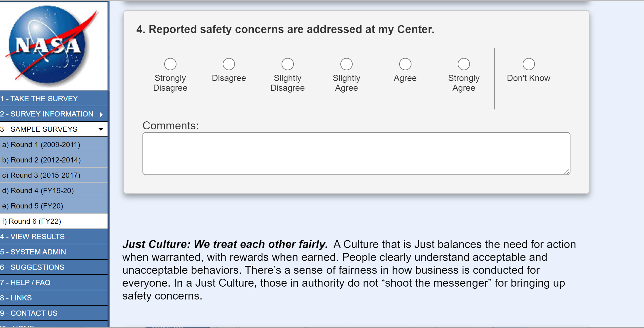The width and height of the screenshot is (644, 328).
Task: Choose the Slightly Agree option
Action: 347,64
